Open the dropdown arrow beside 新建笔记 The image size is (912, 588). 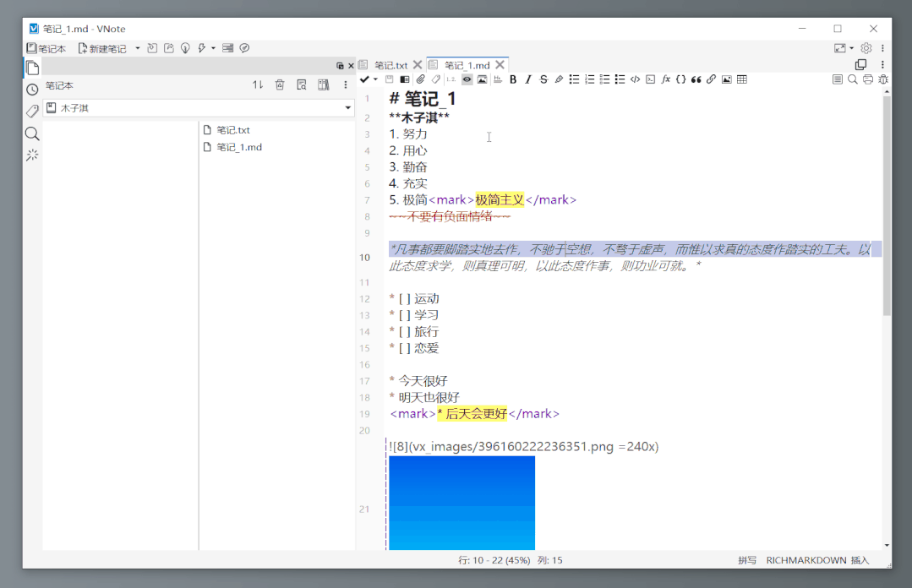138,48
